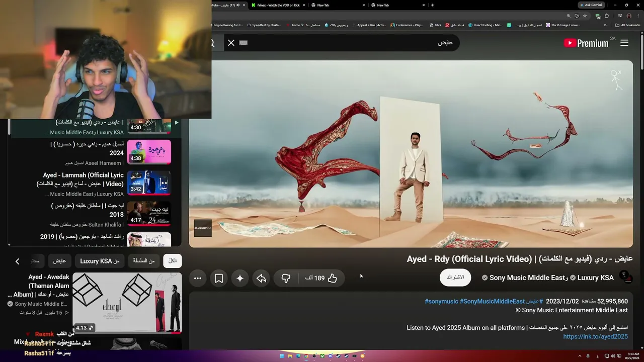This screenshot has width=644, height=362.
Task: Open the YouTube hamburger guide menu
Action: click(x=624, y=43)
